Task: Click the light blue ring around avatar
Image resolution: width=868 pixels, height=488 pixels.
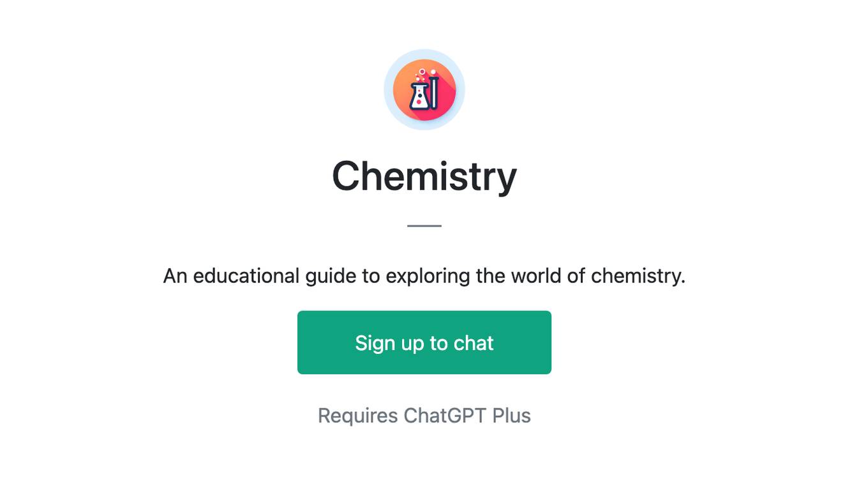Action: click(388, 89)
